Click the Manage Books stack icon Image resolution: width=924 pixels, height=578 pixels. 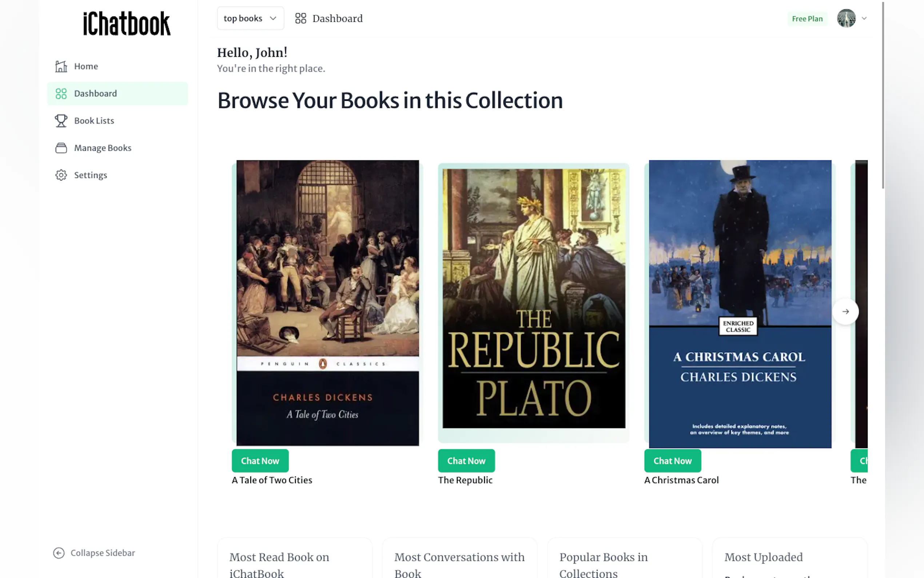point(61,148)
